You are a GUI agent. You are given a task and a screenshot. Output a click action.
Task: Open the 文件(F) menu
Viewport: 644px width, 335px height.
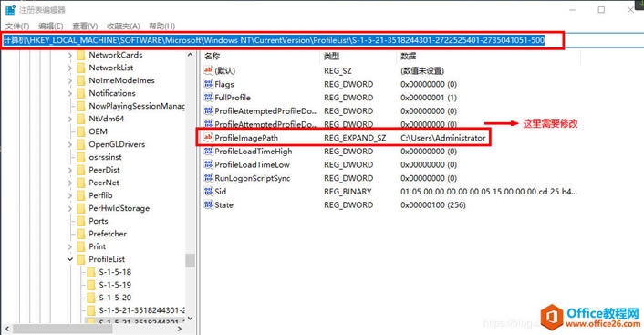(x=17, y=26)
